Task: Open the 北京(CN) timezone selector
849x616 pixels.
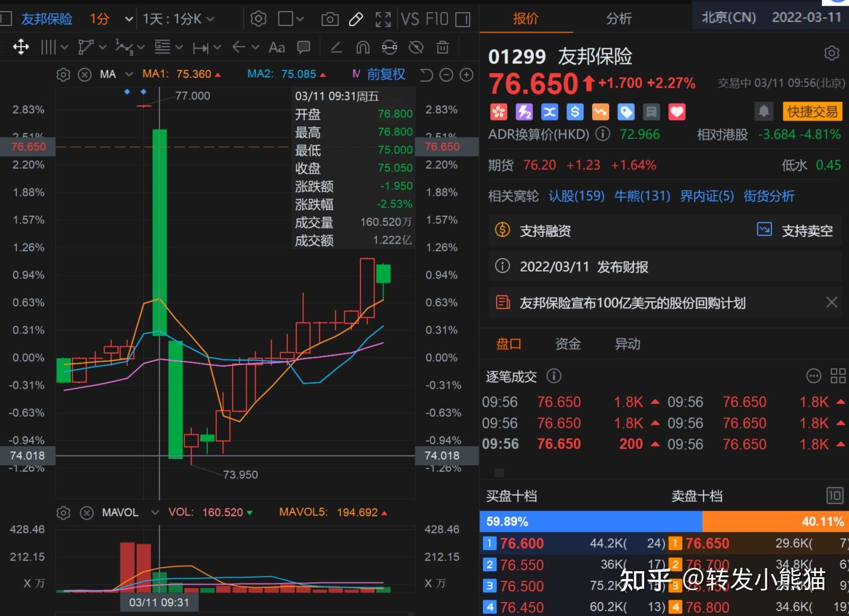Action: click(x=729, y=18)
